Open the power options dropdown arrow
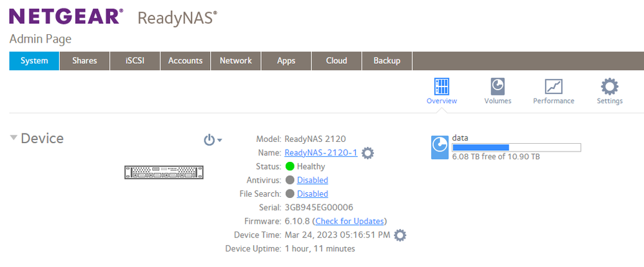Screen dimensions: 644x267 [x=219, y=141]
